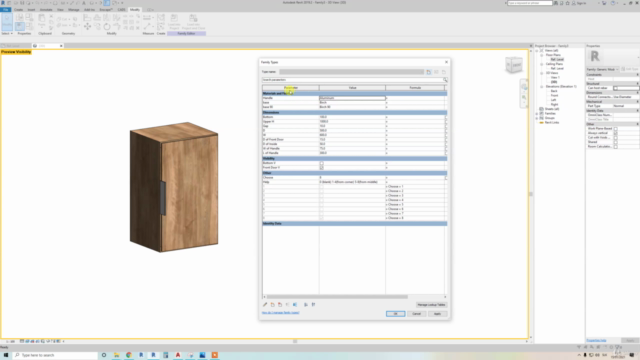This screenshot has height=360, width=640.
Task: Open the 'How do I manage family types?' link
Action: coord(280,313)
